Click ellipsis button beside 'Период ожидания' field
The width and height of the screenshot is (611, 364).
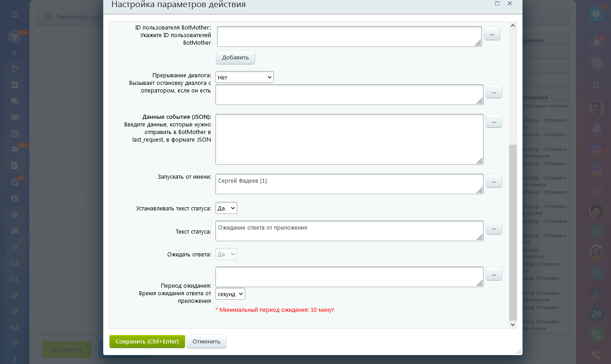pyautogui.click(x=494, y=274)
